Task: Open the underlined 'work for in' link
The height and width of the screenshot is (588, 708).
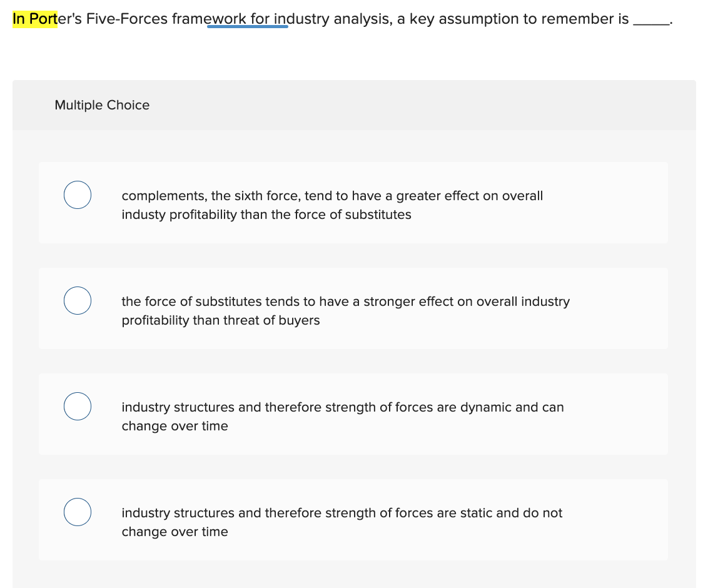Action: pos(248,19)
